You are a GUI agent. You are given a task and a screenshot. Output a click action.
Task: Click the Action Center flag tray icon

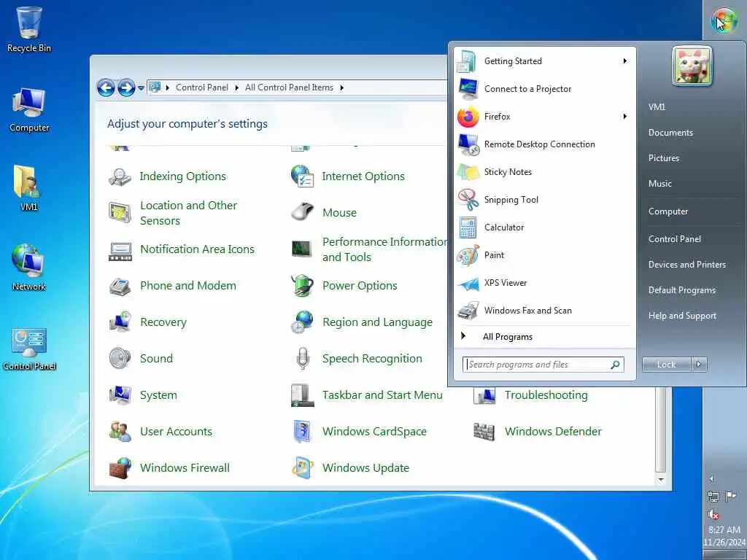pos(730,497)
